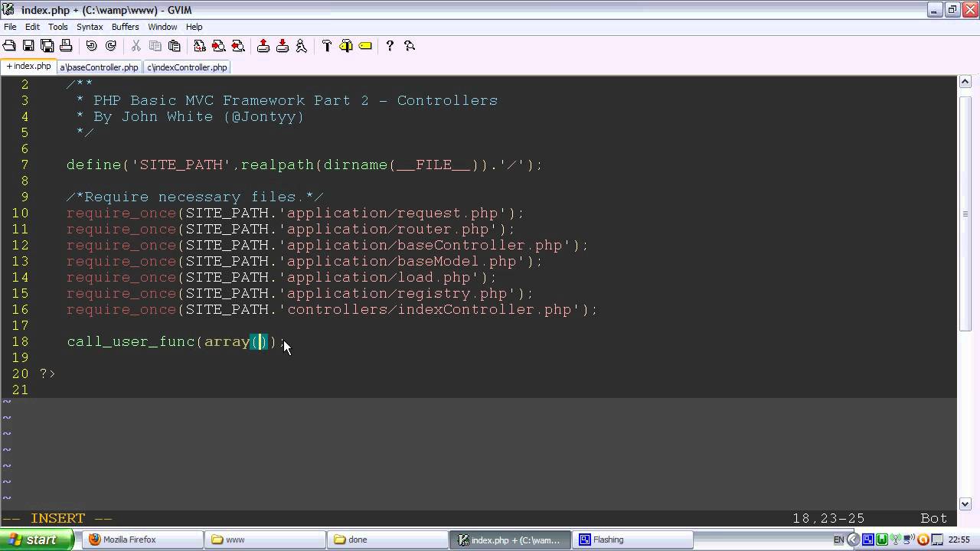This screenshot has height=551, width=980.
Task: Click the wireless antenna tray icon
Action: coord(896,540)
